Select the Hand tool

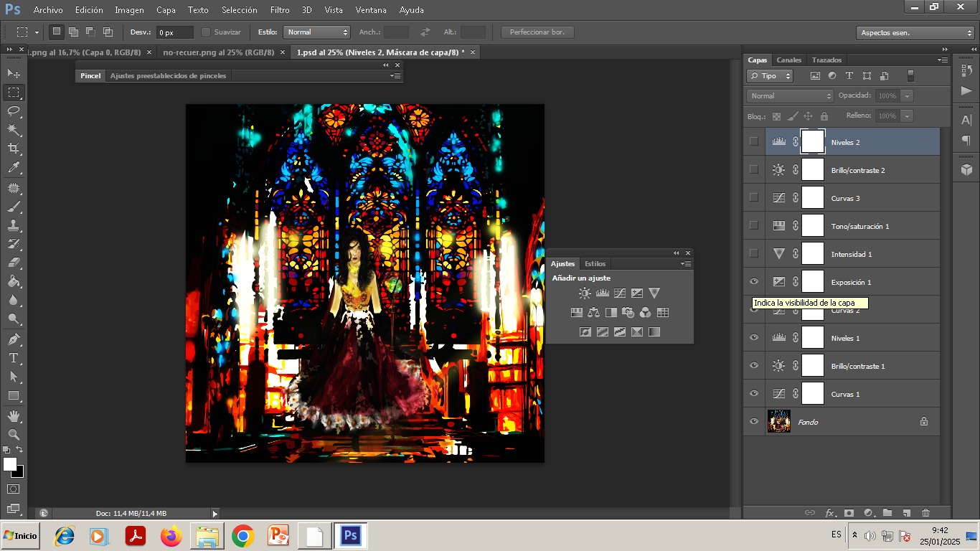14,415
